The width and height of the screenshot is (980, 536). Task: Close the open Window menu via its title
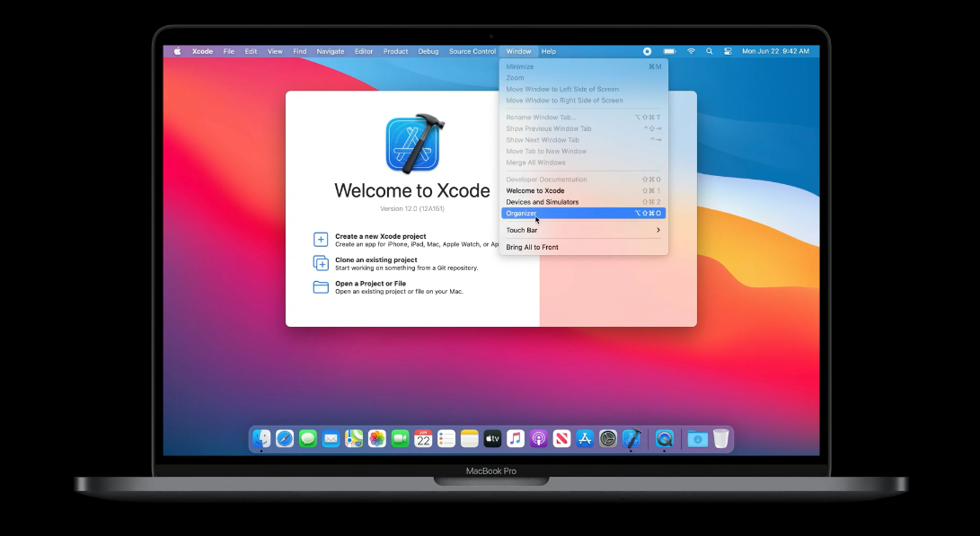coord(519,51)
